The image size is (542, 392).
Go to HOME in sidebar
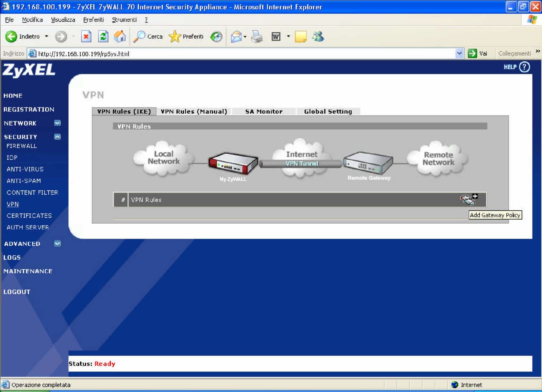point(13,96)
